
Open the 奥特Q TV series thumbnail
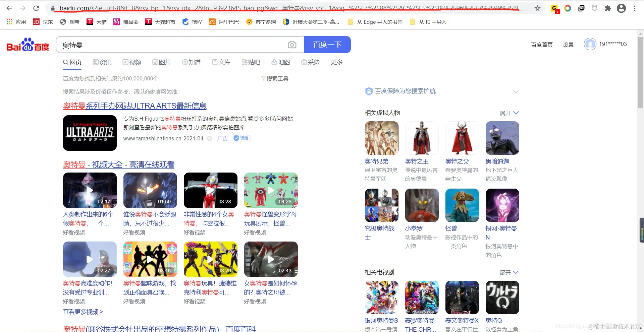(x=502, y=297)
